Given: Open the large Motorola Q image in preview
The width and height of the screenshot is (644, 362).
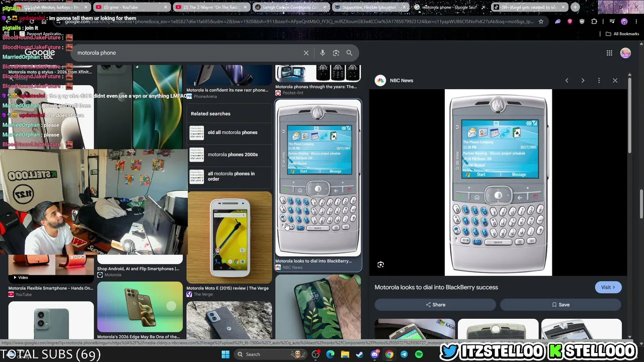Looking at the screenshot, I should pos(498,183).
